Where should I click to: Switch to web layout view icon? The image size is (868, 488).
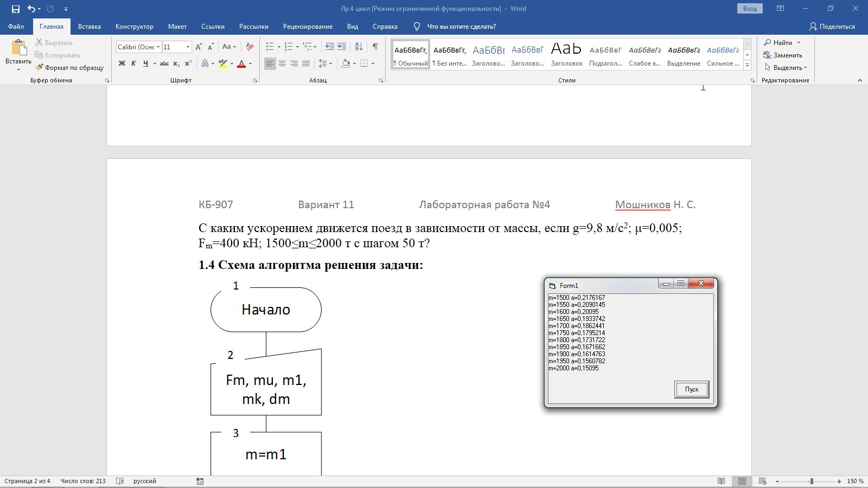pos(762,481)
